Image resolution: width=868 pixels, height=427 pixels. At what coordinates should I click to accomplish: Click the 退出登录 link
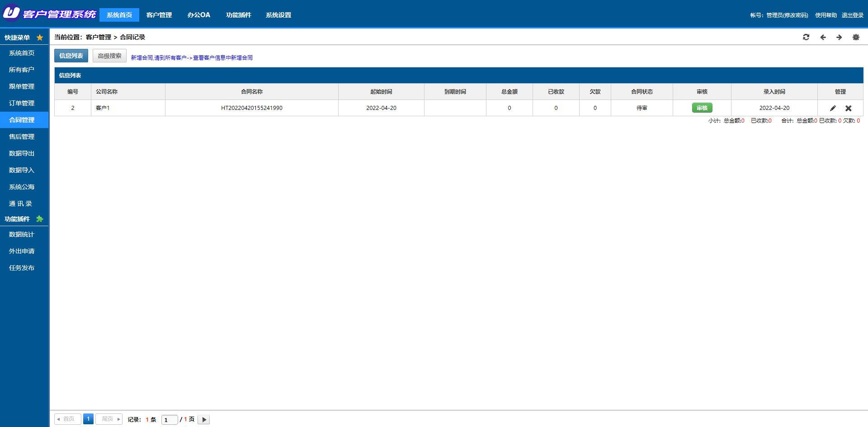tap(852, 15)
